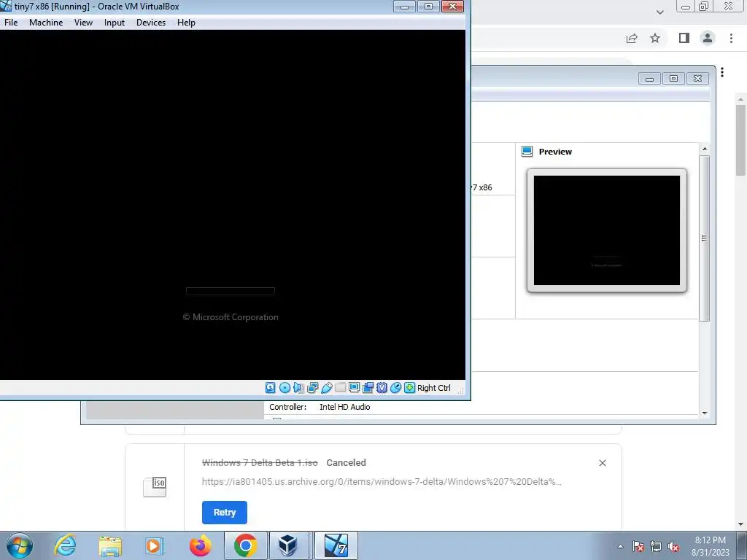Click the ISO file icon in downloads list
The width and height of the screenshot is (747, 560).
click(155, 486)
